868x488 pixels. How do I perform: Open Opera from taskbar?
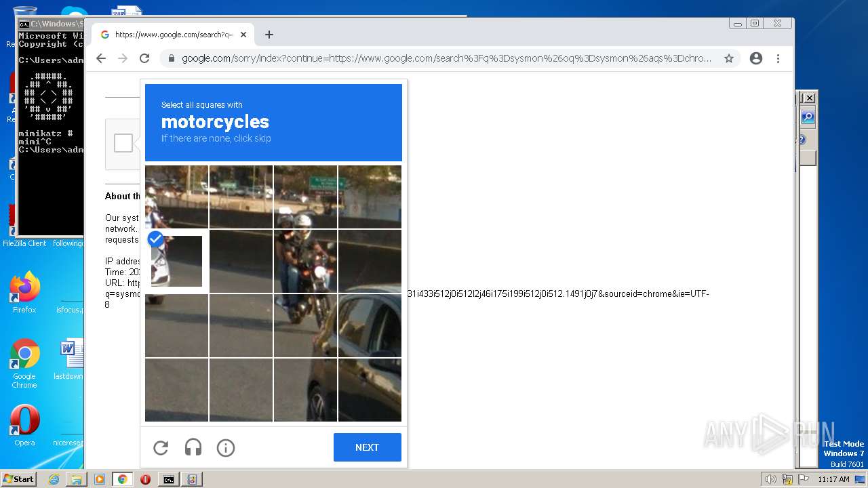click(x=145, y=479)
